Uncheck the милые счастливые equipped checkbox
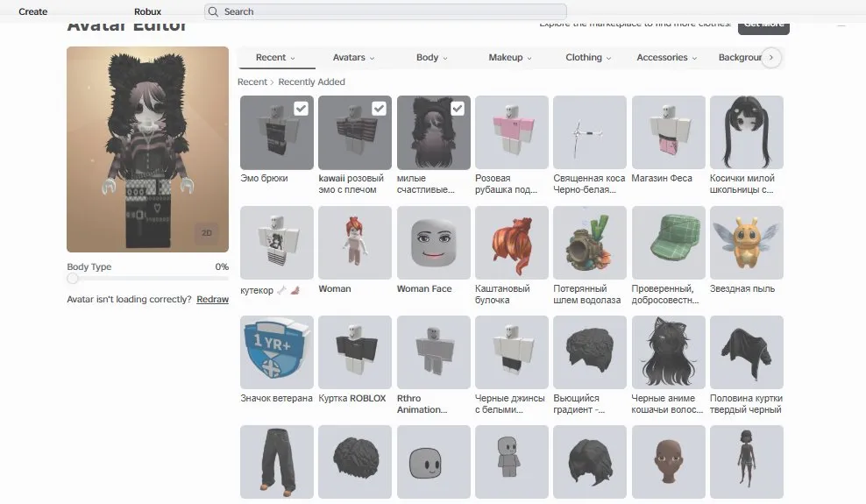Image resolution: width=866 pixels, height=504 pixels. point(458,108)
